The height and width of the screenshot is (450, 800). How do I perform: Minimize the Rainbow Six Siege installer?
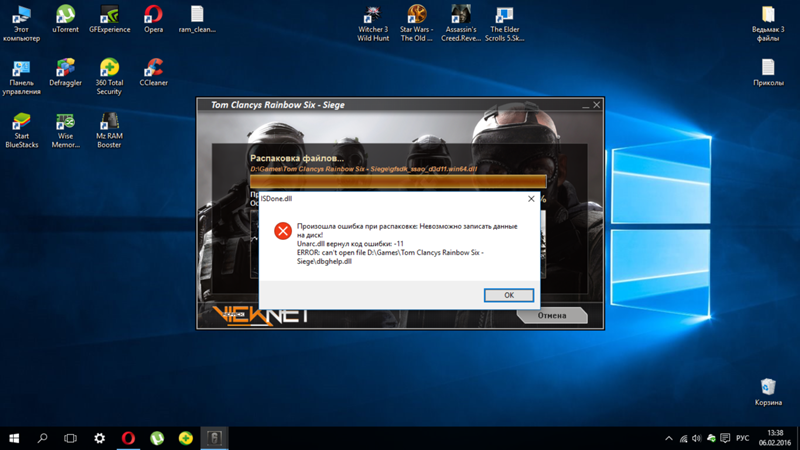tap(585, 106)
